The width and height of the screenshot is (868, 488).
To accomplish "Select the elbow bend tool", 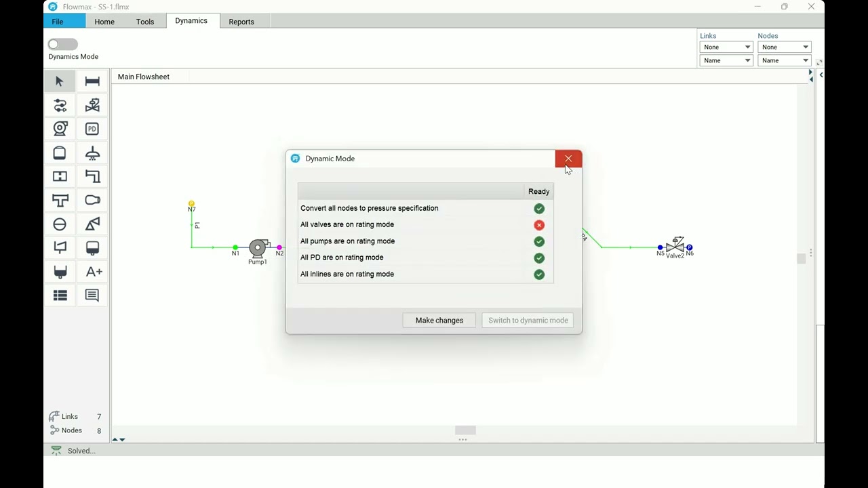I will tap(92, 176).
